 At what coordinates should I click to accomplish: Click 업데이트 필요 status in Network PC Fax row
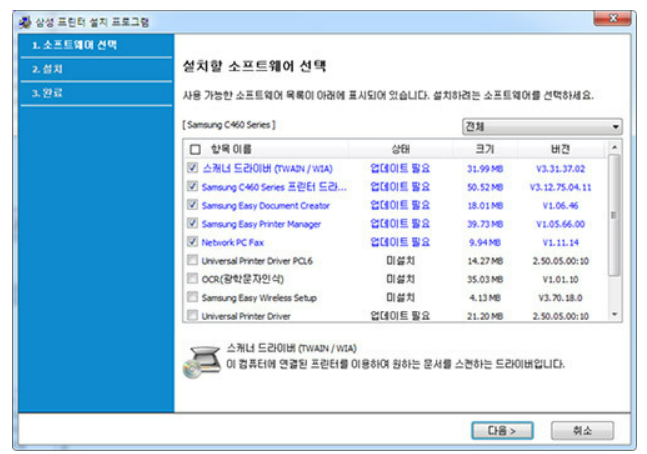point(400,242)
